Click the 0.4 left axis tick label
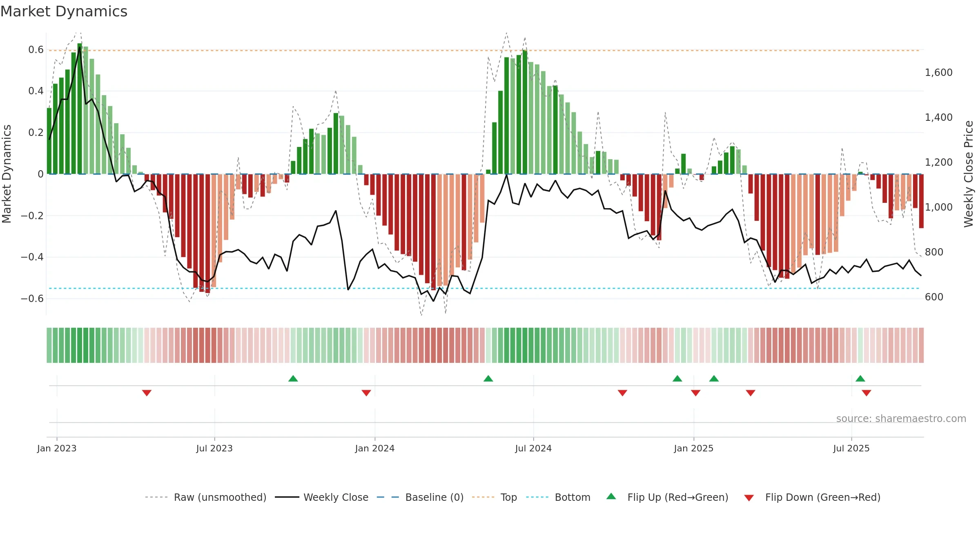 tap(36, 91)
